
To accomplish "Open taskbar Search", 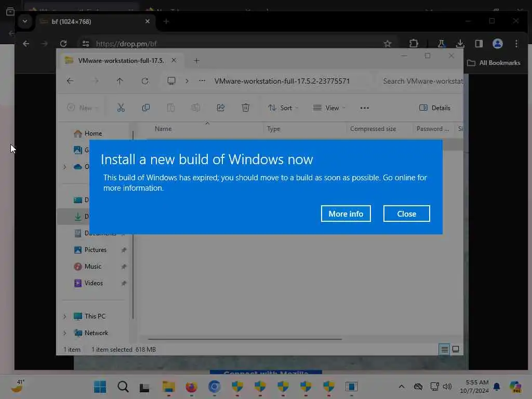I will tap(123, 387).
